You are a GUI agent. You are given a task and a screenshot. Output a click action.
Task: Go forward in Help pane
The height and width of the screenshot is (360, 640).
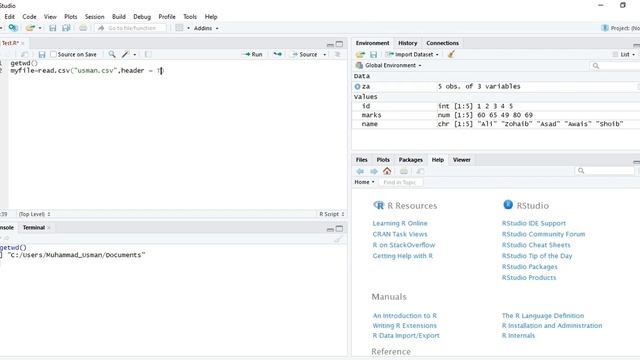pos(373,171)
